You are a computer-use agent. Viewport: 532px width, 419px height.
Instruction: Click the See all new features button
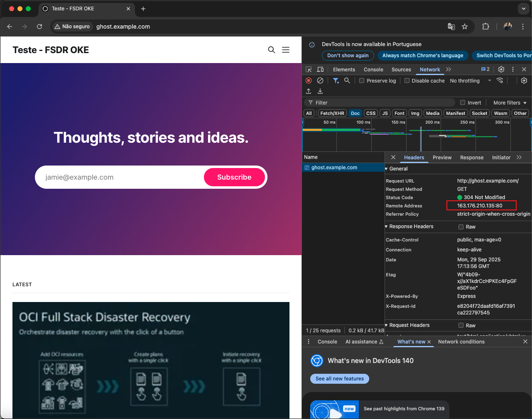point(339,379)
